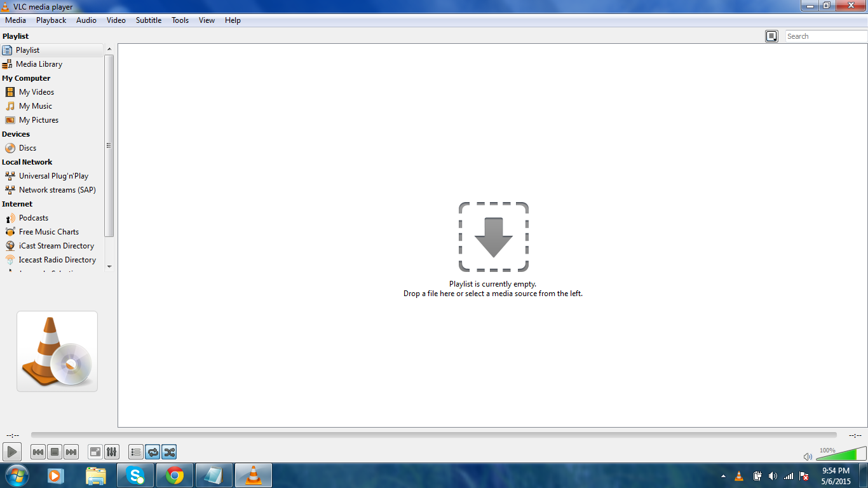Screen dimensions: 868x488
Task: Click VLC cone icon in system tray
Action: pos(739,476)
